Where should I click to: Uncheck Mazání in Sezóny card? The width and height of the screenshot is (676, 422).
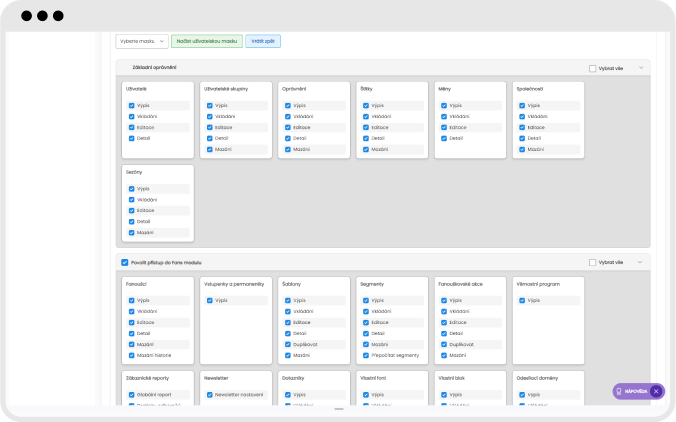coord(131,233)
